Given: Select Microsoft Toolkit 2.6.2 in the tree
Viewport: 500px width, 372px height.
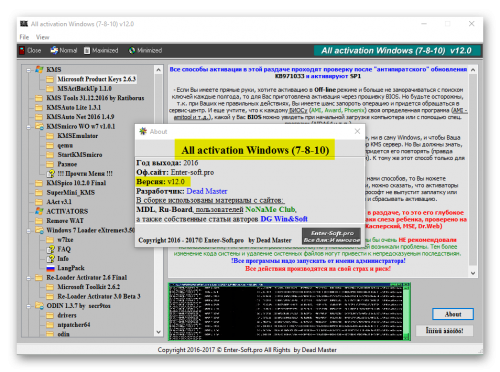Looking at the screenshot, I should (88, 287).
